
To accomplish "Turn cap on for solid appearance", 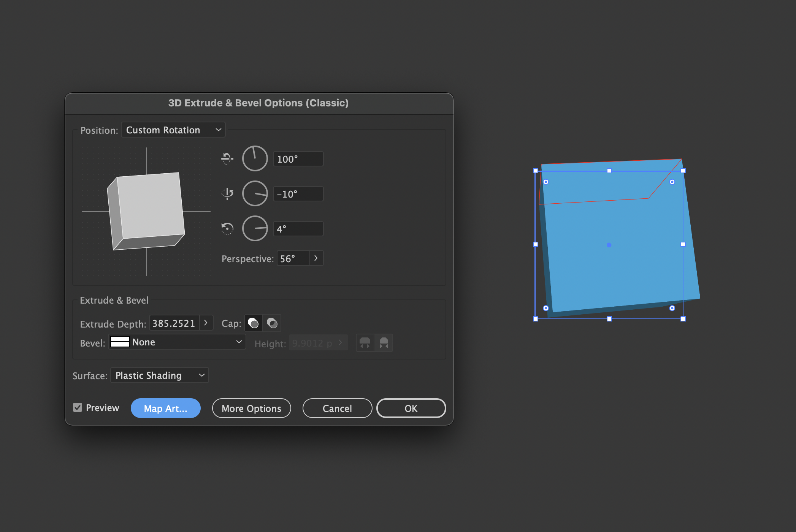I will point(253,323).
